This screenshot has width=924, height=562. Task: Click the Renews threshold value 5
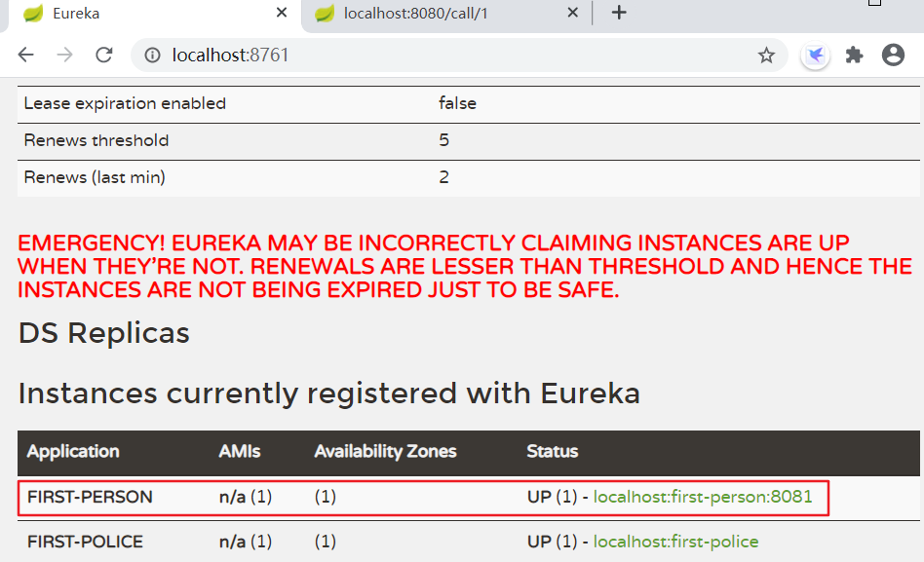[443, 140]
